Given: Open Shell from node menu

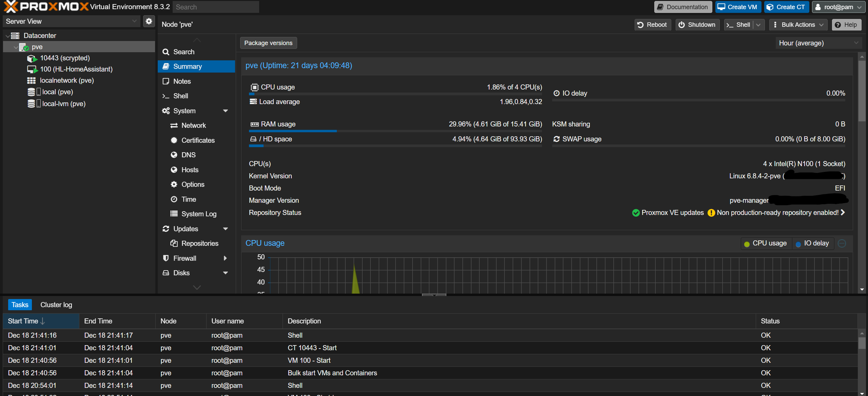Looking at the screenshot, I should pyautogui.click(x=196, y=96).
